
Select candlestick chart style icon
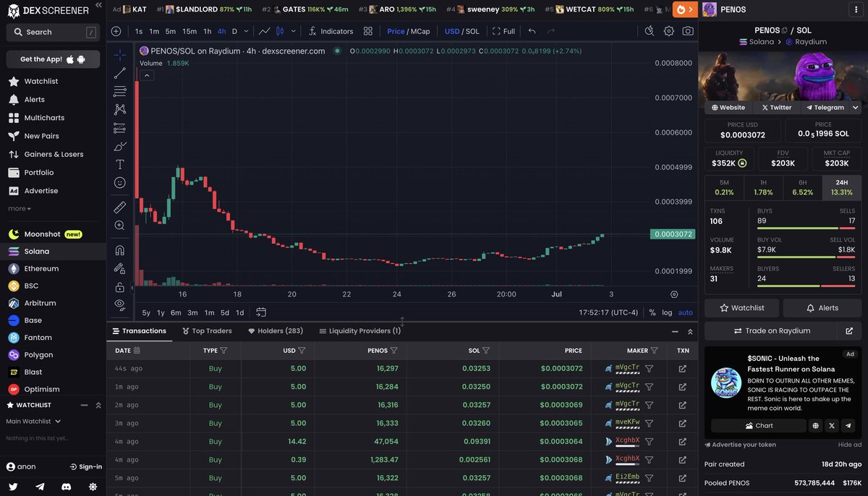(281, 31)
